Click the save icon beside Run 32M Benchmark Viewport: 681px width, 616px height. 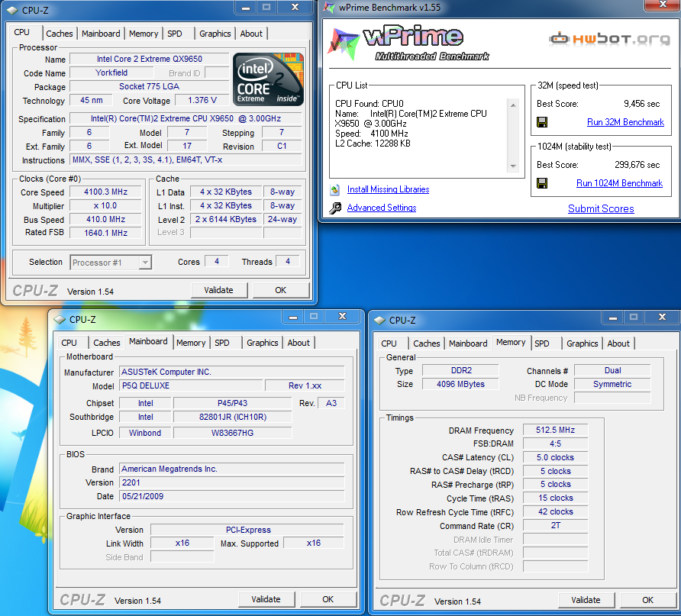pyautogui.click(x=542, y=122)
